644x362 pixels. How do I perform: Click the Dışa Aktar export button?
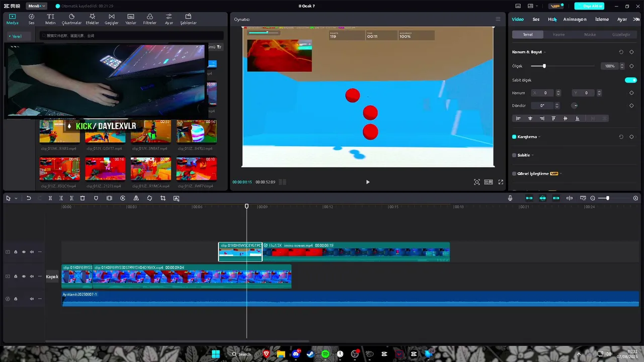click(589, 6)
